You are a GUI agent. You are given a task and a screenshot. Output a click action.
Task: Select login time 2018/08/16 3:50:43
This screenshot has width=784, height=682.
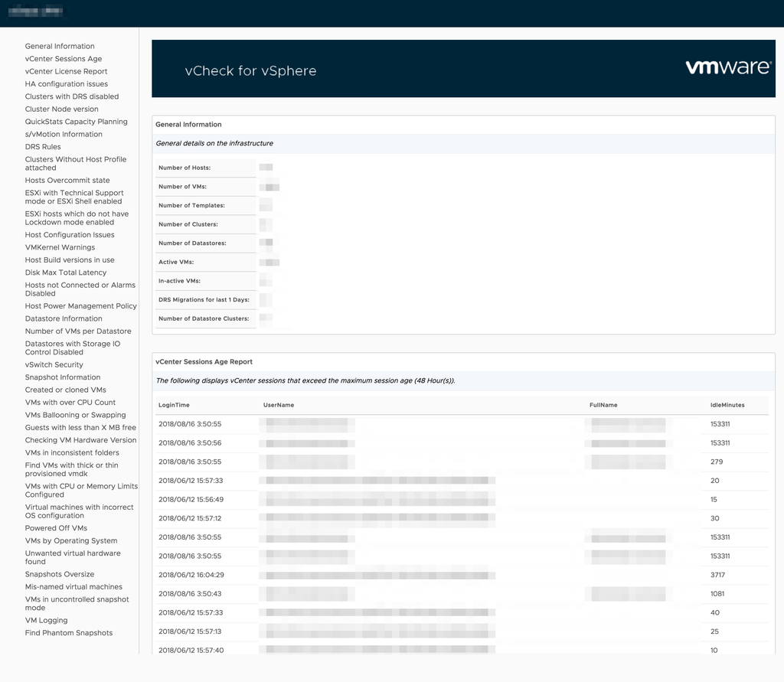(x=190, y=593)
